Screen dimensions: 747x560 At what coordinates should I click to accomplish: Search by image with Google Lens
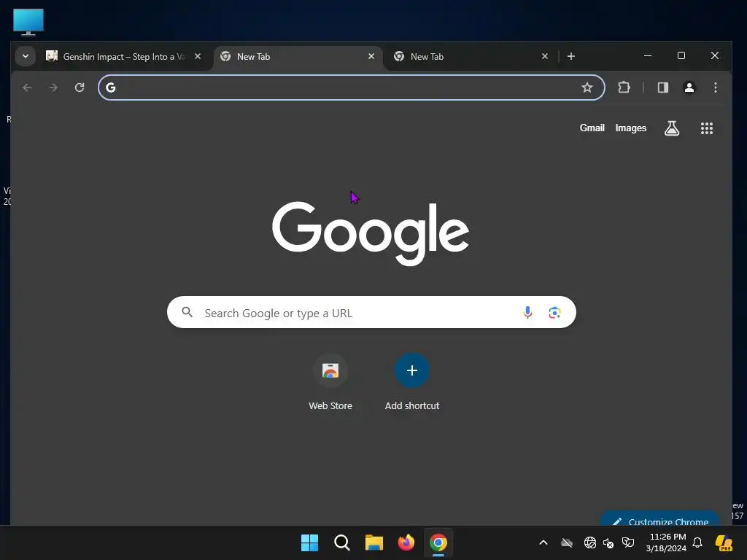[554, 312]
